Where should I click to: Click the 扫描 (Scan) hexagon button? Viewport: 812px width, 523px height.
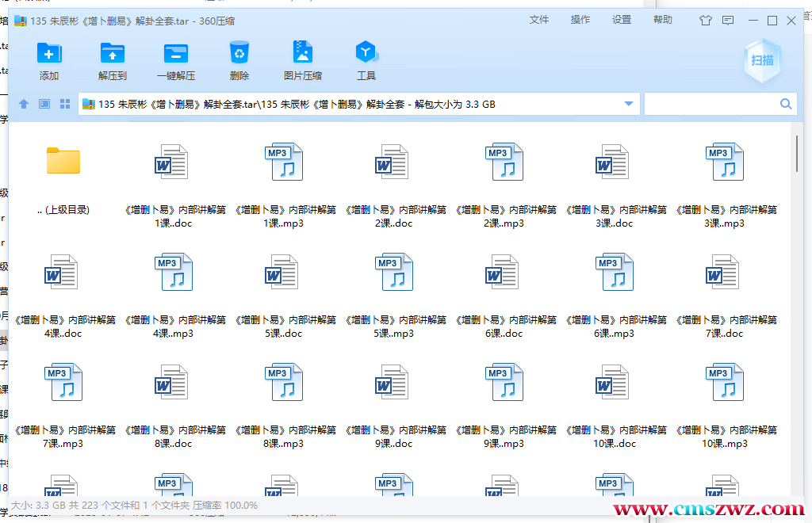pos(762,61)
